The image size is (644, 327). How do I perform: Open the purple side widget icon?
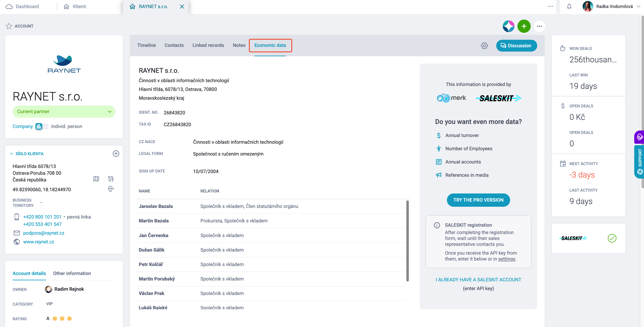(640, 137)
